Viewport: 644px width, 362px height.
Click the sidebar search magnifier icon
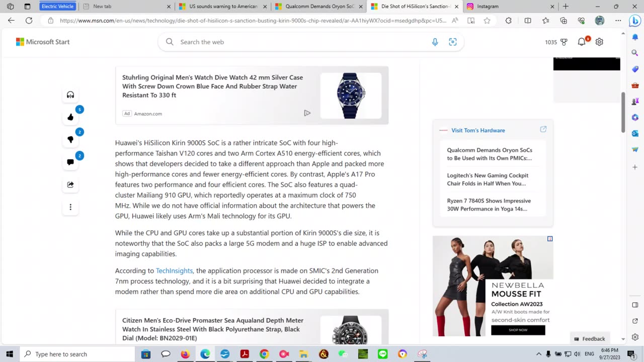pos(635,52)
